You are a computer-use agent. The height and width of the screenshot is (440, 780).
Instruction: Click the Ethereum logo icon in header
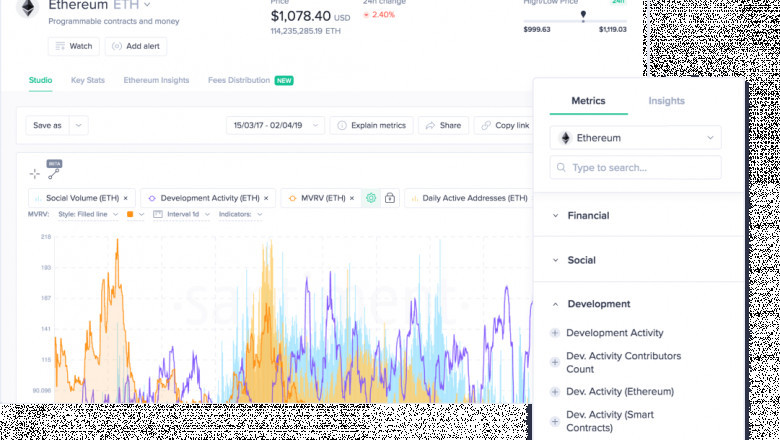click(27, 8)
